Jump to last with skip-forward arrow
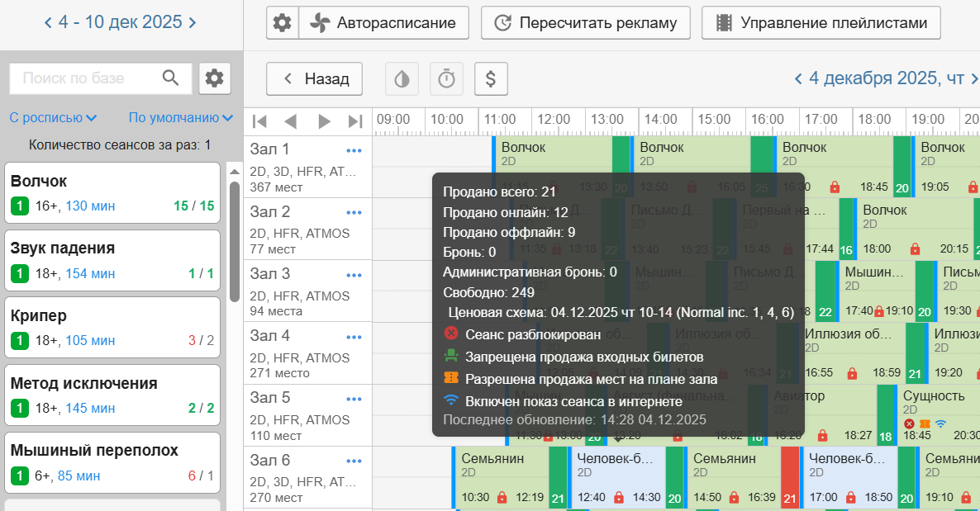980x511 pixels. (355, 121)
